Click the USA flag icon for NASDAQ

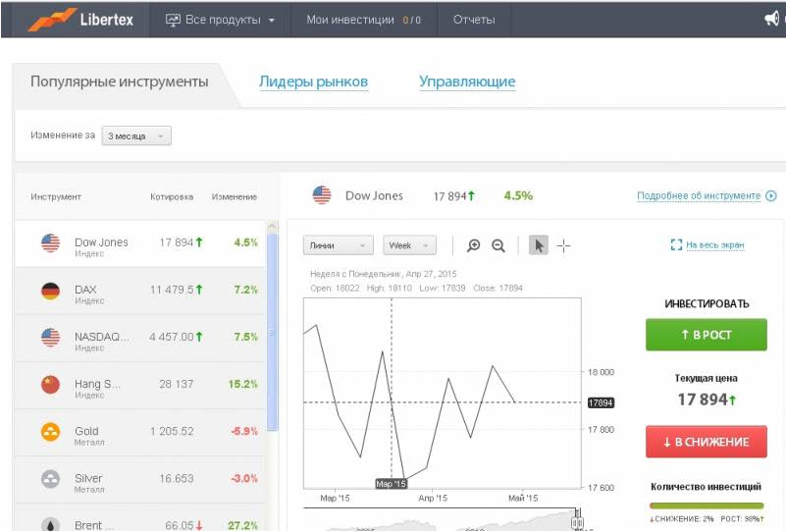coord(50,338)
